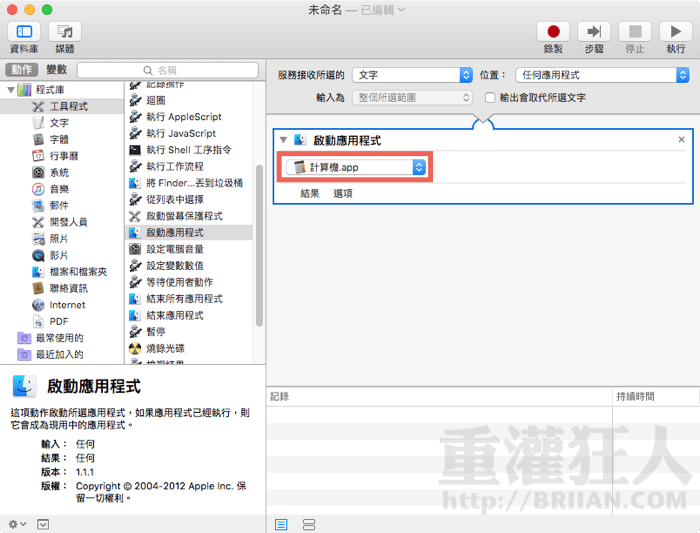Screen dimensions: 700x533
Task: Open the 文字 service input dropdown
Action: pos(412,75)
